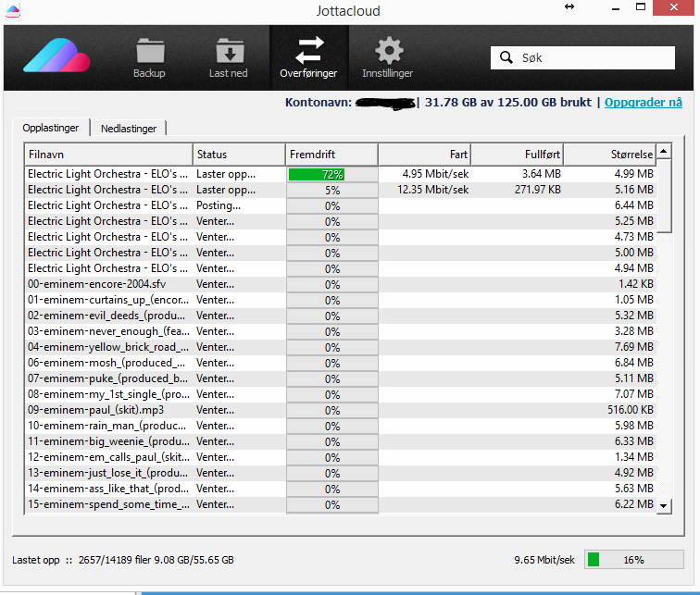Sort by the Størrelse column header
The height and width of the screenshot is (595, 700).
[610, 155]
